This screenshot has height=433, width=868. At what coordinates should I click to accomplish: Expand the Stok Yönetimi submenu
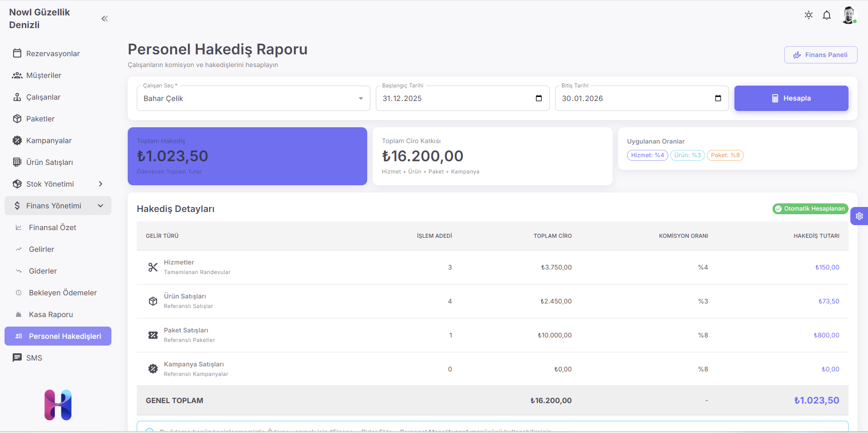click(101, 184)
